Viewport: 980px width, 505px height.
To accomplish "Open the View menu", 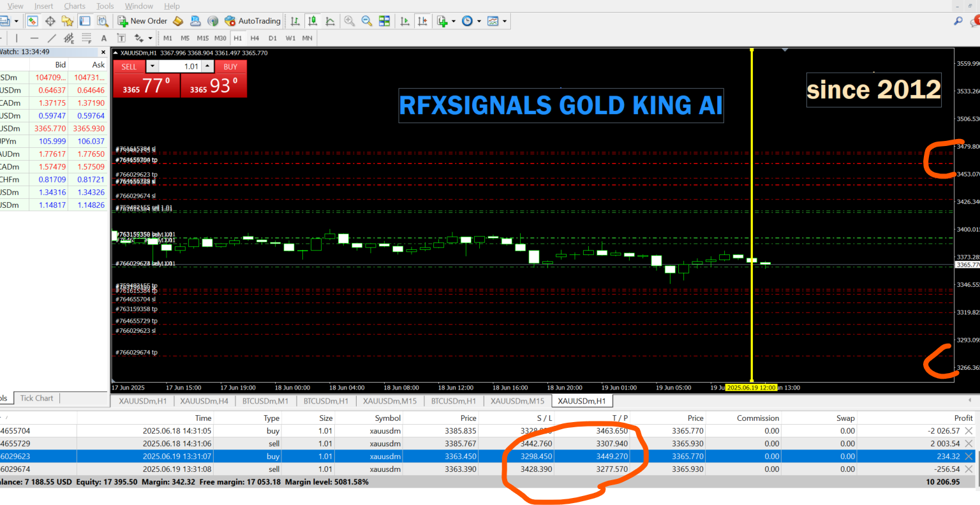I will click(x=15, y=6).
